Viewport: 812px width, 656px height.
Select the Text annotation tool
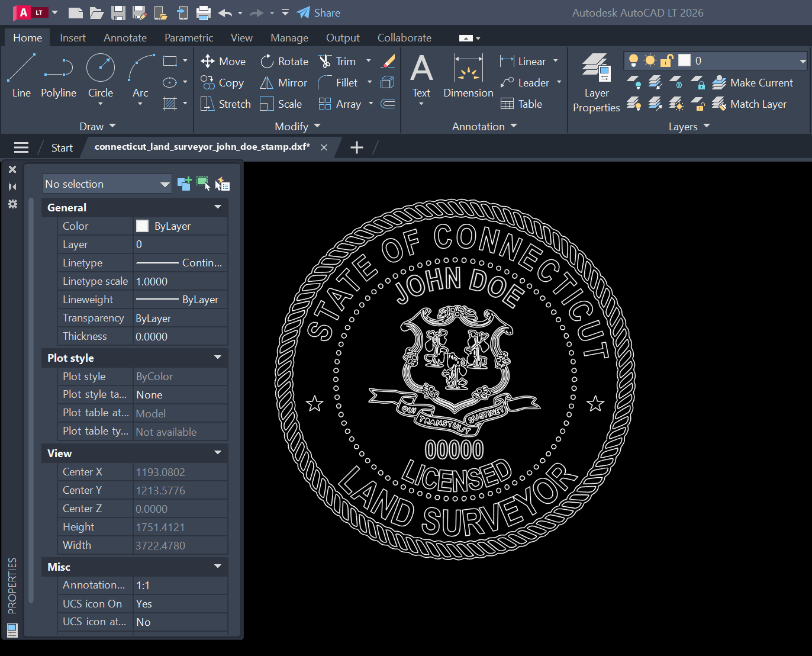(x=421, y=76)
